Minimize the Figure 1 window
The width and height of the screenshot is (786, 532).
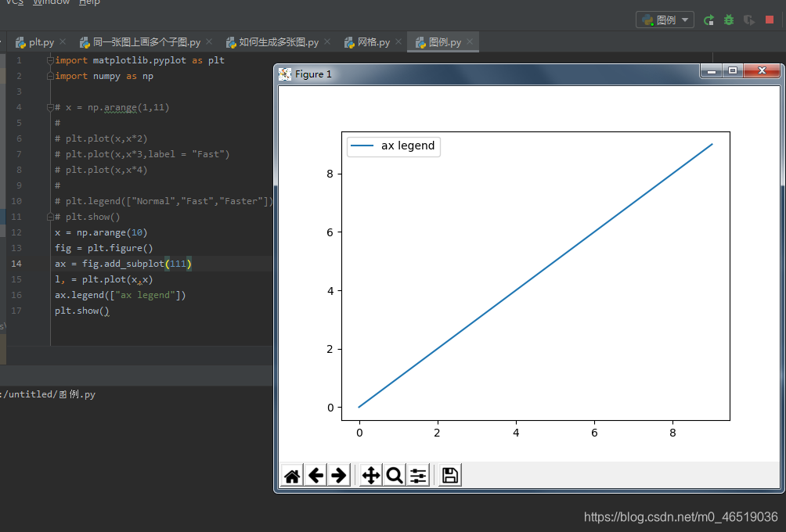[x=712, y=71]
